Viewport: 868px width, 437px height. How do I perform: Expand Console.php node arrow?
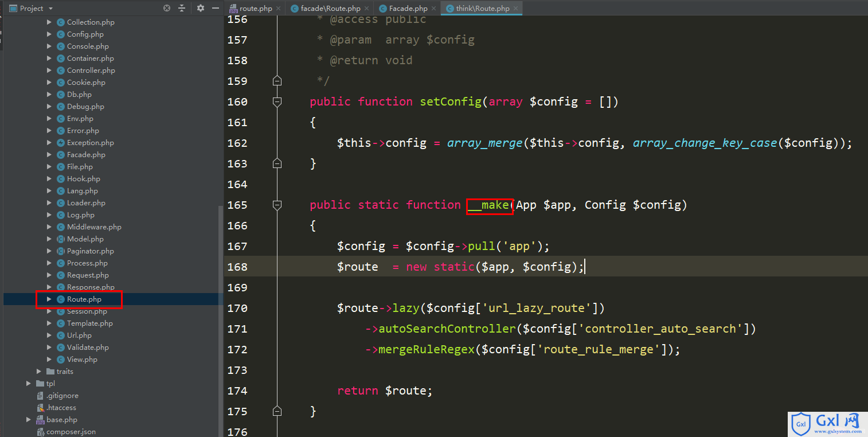coord(49,46)
